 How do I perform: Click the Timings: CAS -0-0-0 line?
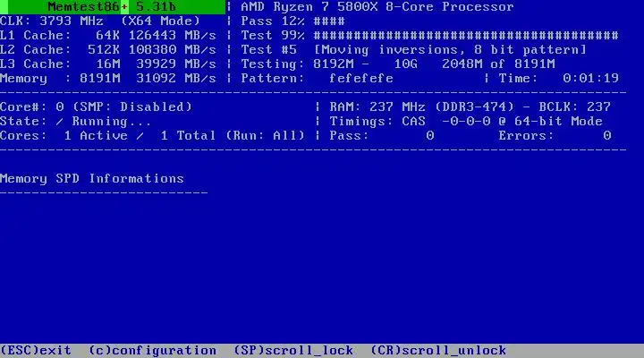pyautogui.click(x=410, y=121)
